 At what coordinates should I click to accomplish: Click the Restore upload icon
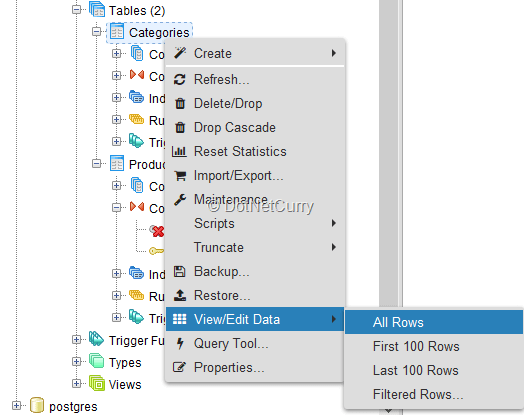click(x=180, y=295)
